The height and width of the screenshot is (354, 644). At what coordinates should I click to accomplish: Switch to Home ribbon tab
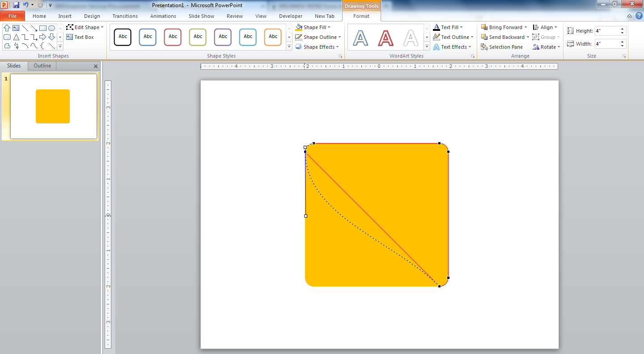[x=39, y=16]
